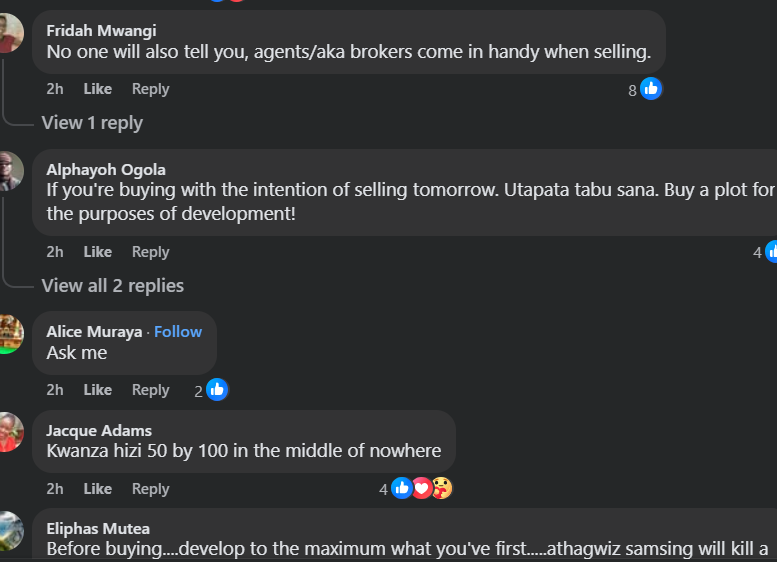The height and width of the screenshot is (562, 777).
Task: Open Jacque Adams' profile picture
Action: [x=8, y=432]
